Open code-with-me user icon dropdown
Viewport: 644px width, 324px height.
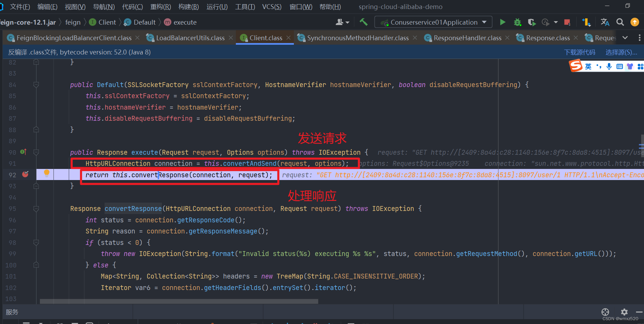(342, 22)
